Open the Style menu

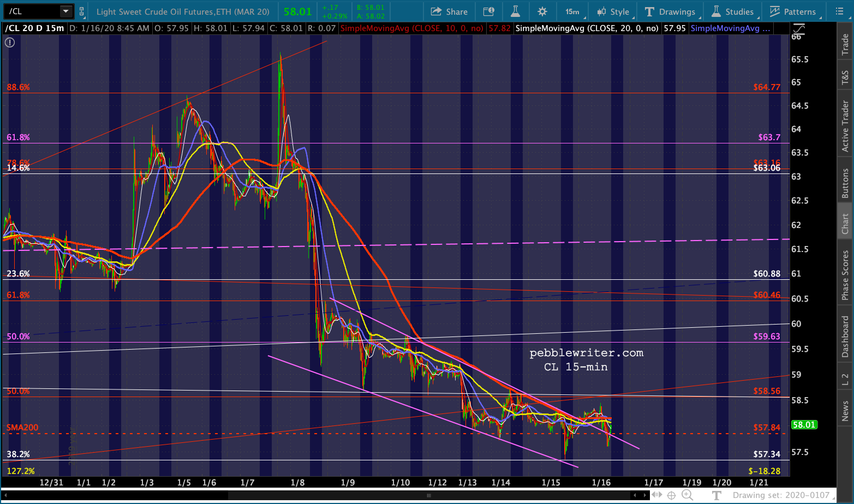coord(613,11)
